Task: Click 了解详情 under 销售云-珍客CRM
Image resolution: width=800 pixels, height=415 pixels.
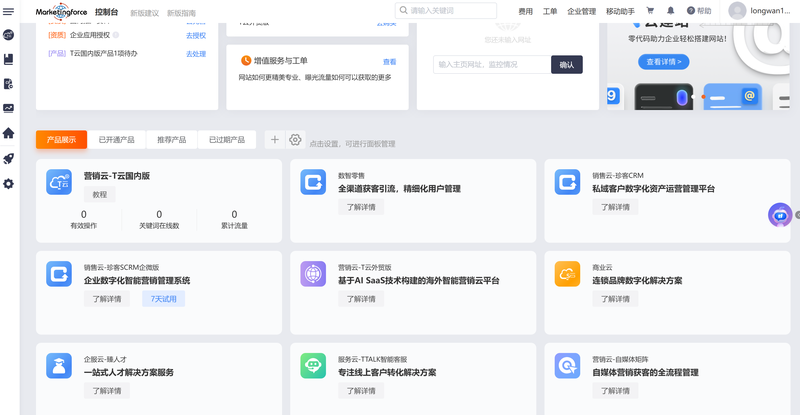Action: 615,207
